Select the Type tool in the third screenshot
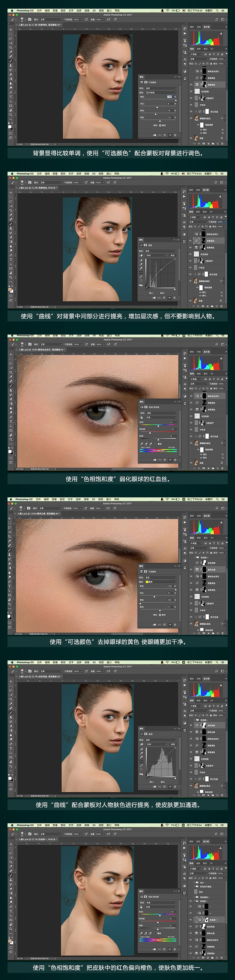 tap(11, 422)
